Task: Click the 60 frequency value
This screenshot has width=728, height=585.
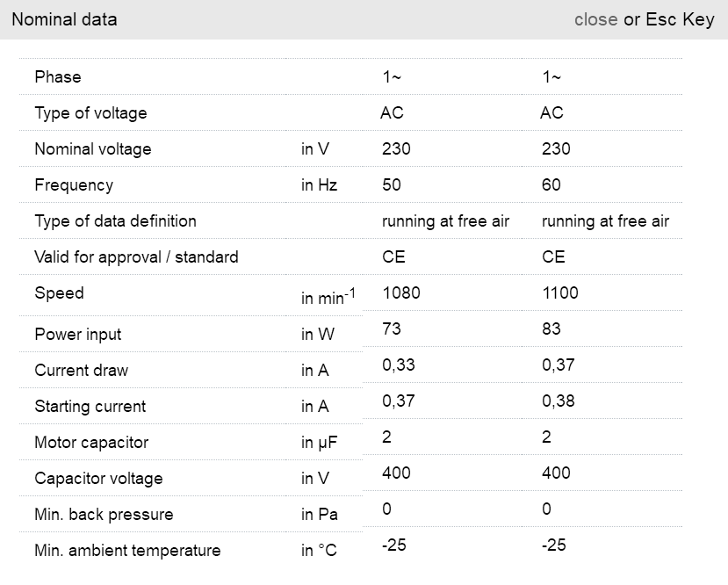Action: pos(551,185)
